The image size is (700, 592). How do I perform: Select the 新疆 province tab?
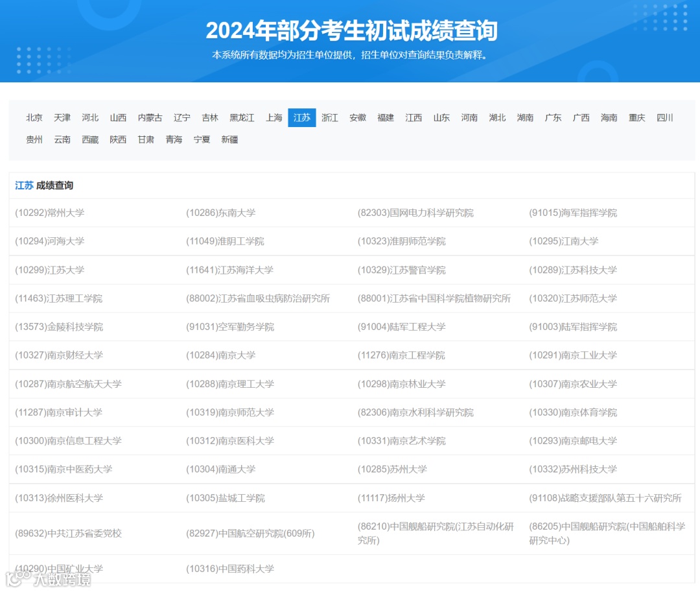point(229,139)
